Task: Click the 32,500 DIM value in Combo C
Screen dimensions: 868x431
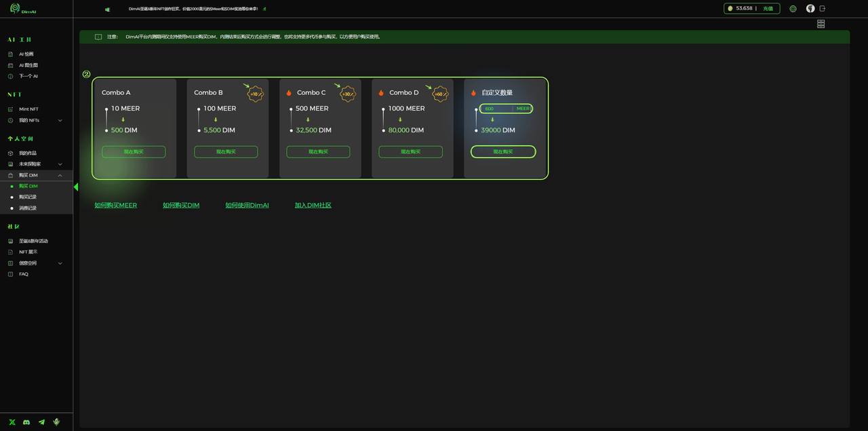Action: pos(313,130)
